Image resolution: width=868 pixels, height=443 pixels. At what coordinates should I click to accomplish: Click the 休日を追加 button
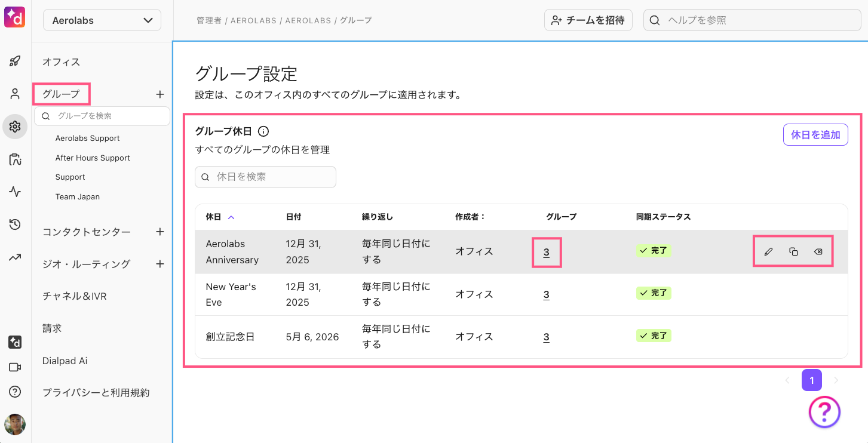pos(815,135)
